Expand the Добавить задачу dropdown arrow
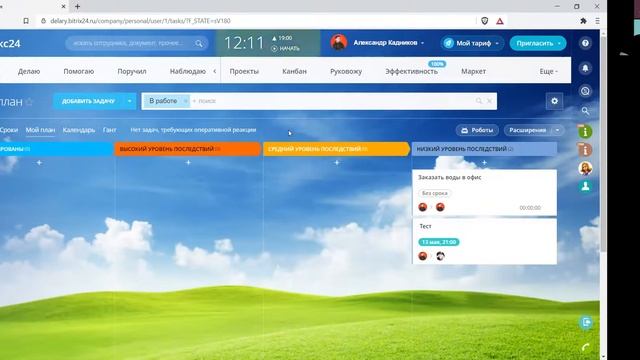Viewport: 640px width, 360px height. [129, 101]
